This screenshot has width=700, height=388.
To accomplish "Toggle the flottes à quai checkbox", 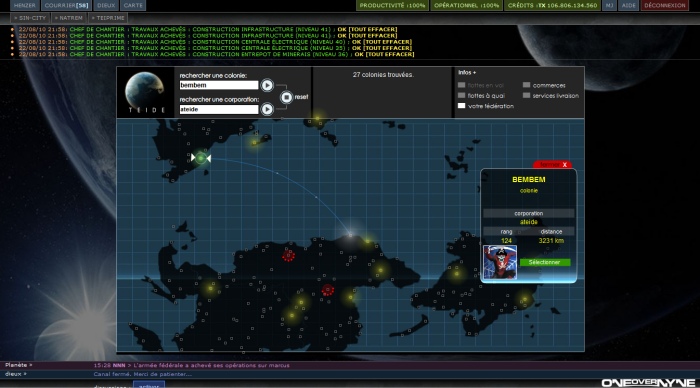I will pos(462,96).
